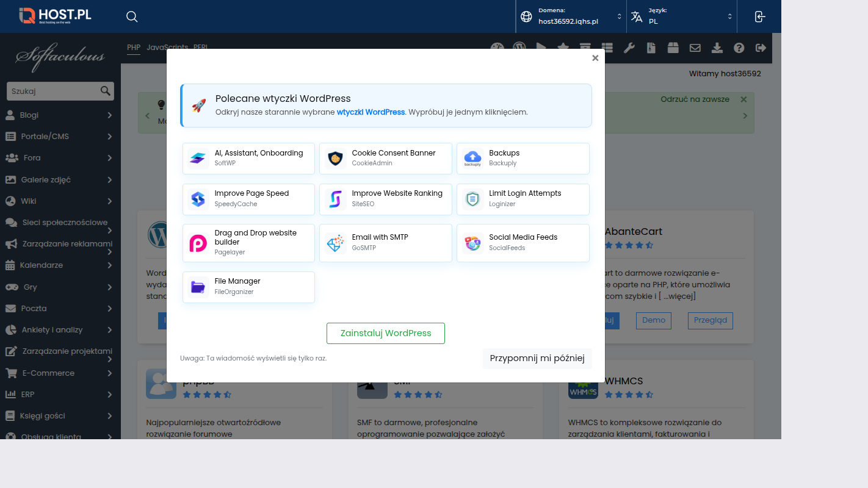
Task: Click the FileOrganizer folder icon
Action: point(198,287)
